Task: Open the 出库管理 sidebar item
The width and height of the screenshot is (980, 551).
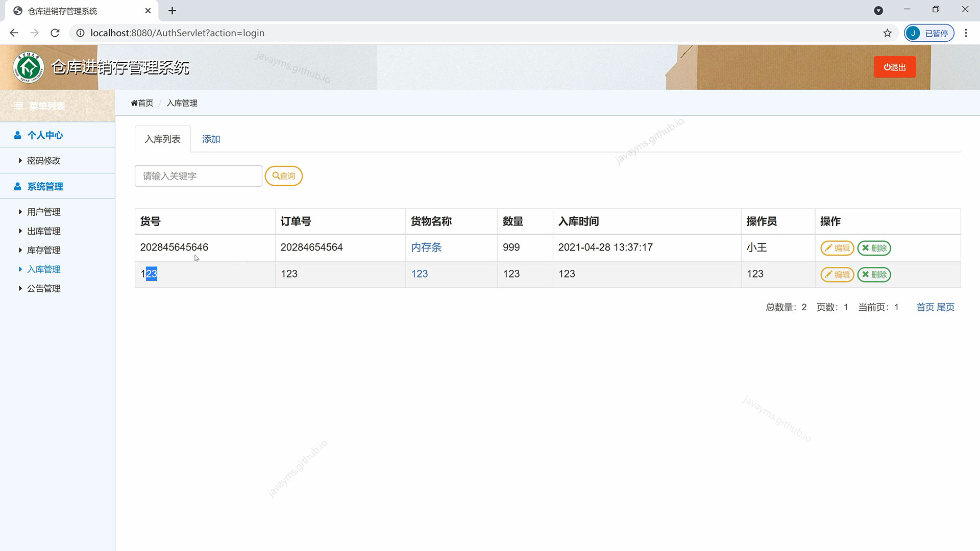Action: (43, 231)
